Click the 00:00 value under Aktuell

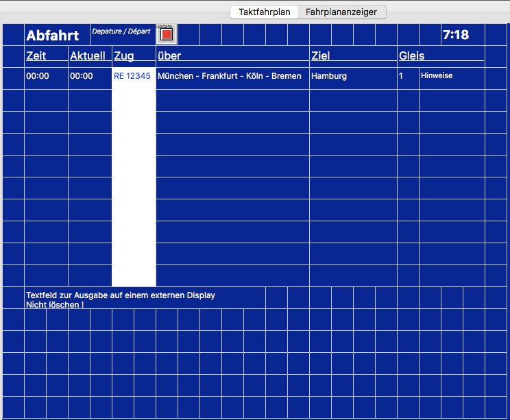click(82, 76)
